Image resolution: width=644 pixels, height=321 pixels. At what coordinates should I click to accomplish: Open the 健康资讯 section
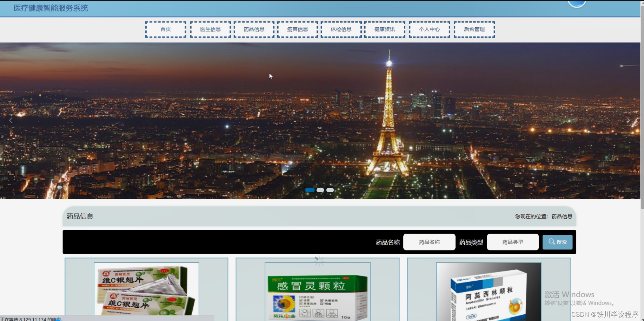385,29
